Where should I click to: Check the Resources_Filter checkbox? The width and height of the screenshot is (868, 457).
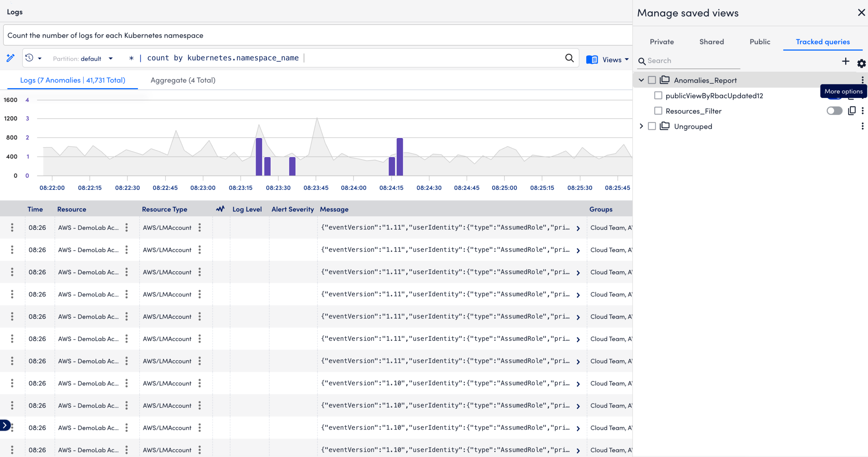pos(658,111)
